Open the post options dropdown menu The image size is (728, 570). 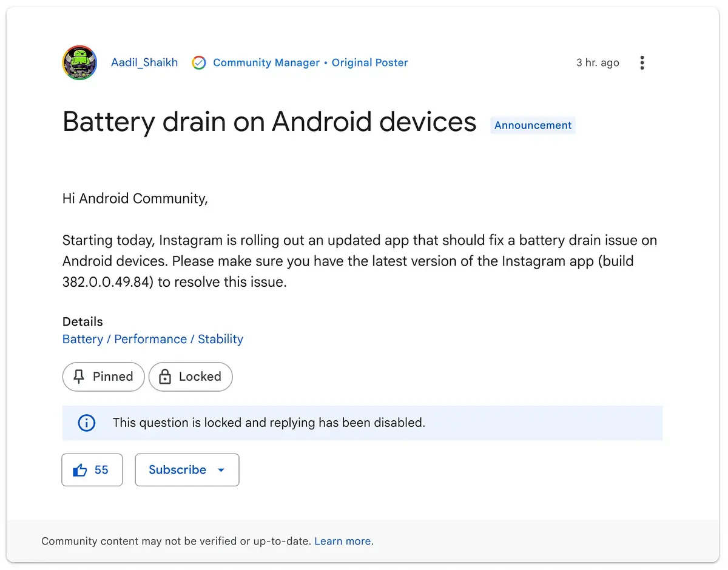click(642, 62)
